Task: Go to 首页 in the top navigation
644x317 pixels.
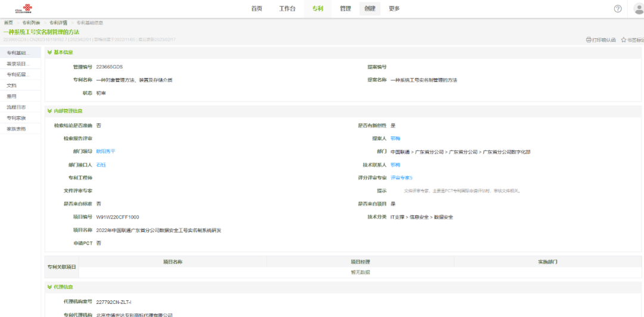Action: click(256, 8)
